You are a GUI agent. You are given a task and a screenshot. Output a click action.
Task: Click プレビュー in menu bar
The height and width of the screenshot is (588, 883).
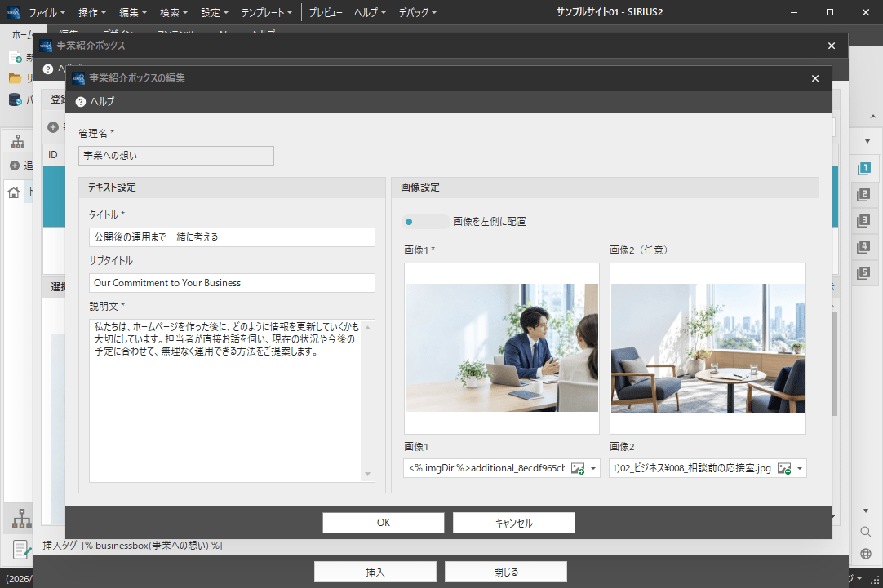pyautogui.click(x=326, y=12)
